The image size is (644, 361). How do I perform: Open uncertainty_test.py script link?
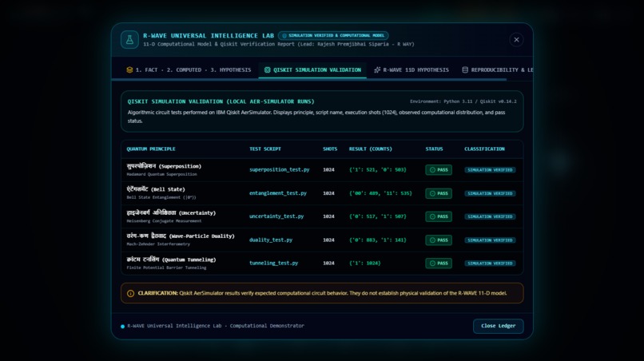(276, 216)
